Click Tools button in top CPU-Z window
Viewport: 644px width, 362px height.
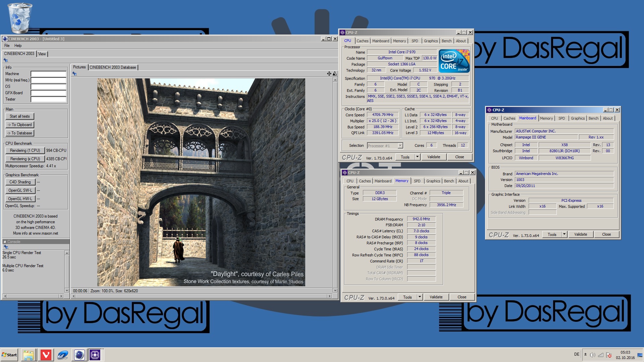tap(405, 157)
